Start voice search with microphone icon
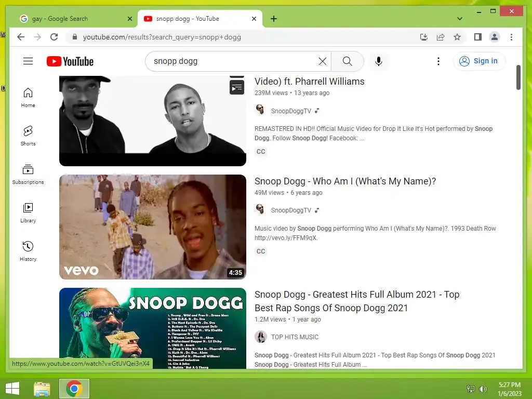The image size is (532, 399). pos(379,61)
